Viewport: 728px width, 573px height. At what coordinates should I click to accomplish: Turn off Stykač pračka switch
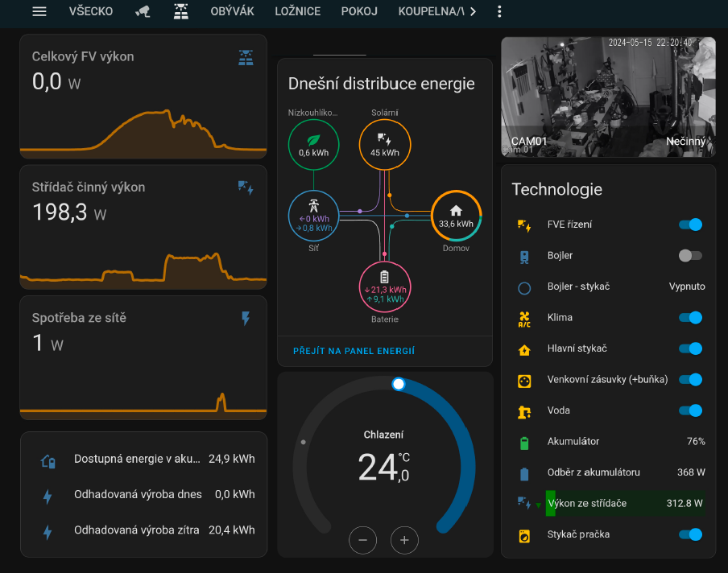(690, 534)
